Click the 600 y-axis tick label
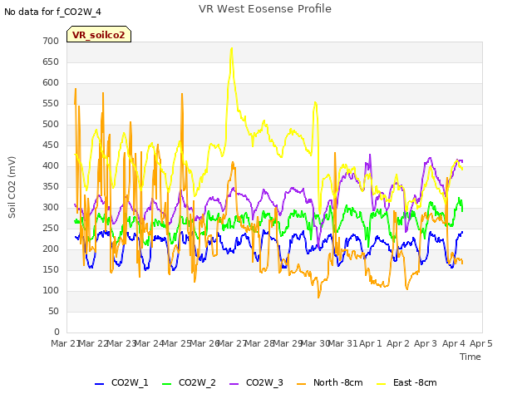Image resolution: width=532 pixels, height=399 pixels. [51, 82]
